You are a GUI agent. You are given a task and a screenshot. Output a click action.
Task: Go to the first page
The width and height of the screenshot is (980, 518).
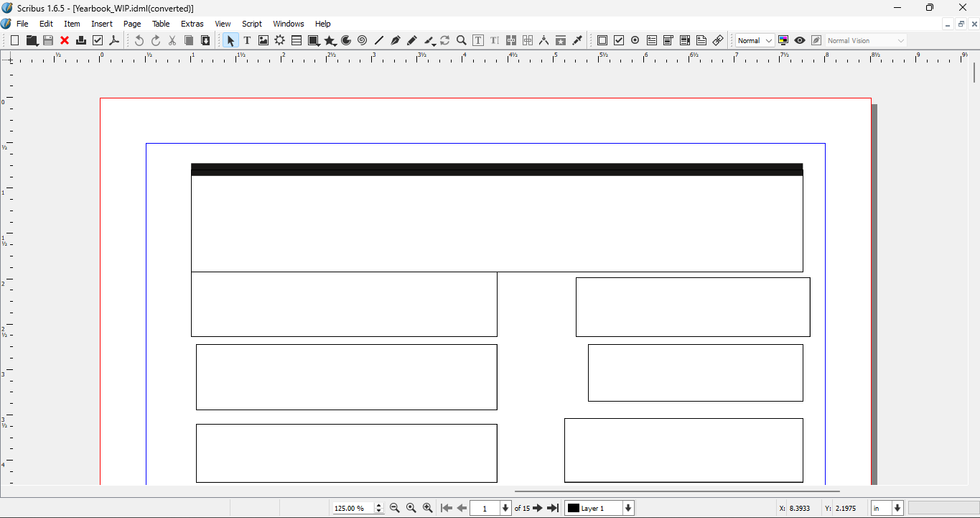tap(447, 508)
